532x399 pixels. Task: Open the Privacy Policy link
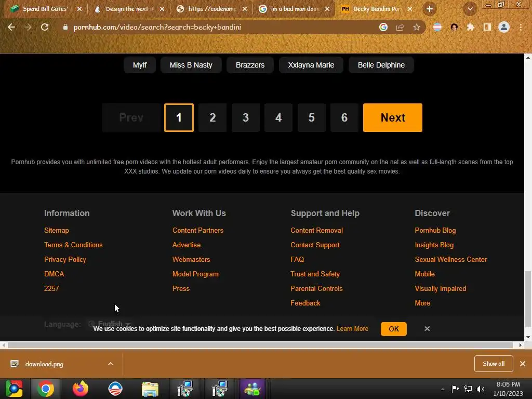(x=65, y=260)
